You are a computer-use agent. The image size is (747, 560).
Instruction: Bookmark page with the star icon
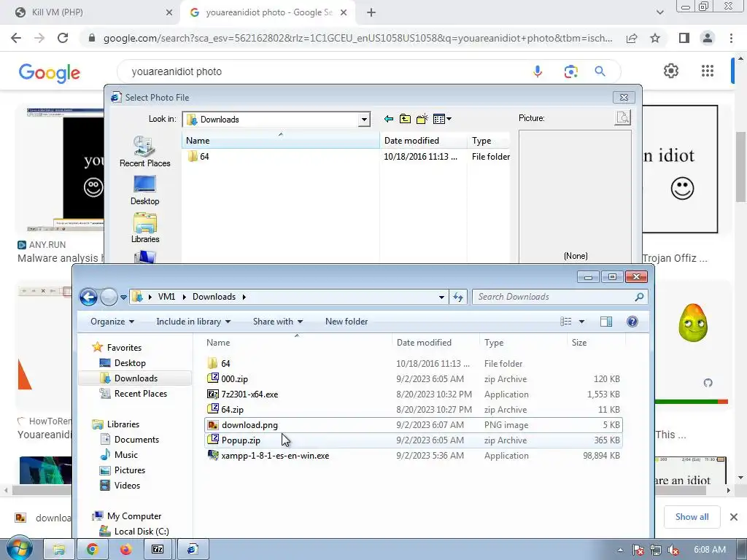[655, 38]
